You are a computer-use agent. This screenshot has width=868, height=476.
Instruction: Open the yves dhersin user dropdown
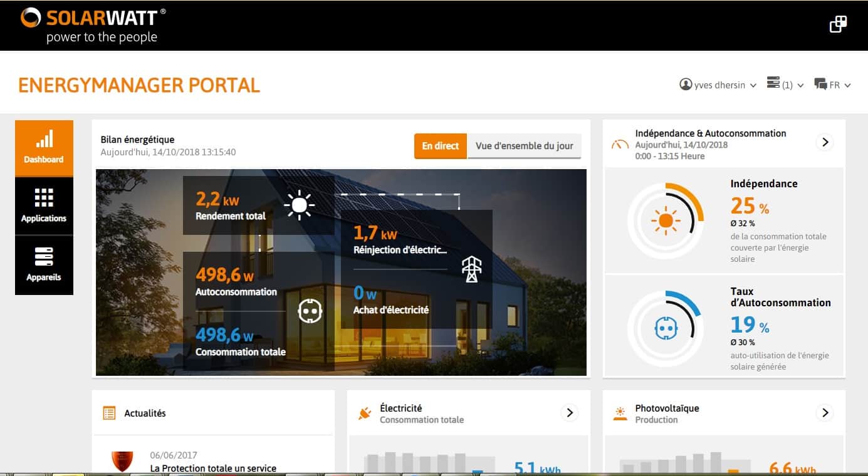[718, 85]
